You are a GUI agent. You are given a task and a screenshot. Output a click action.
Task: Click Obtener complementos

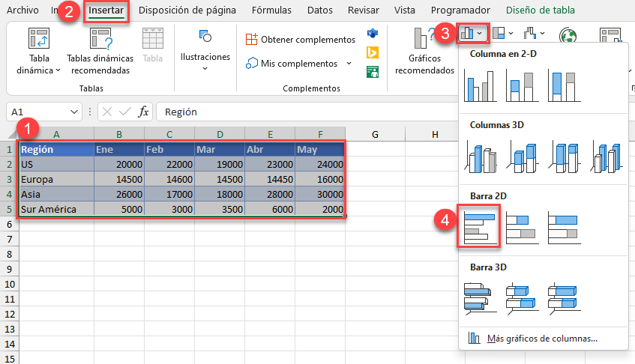coord(301,40)
